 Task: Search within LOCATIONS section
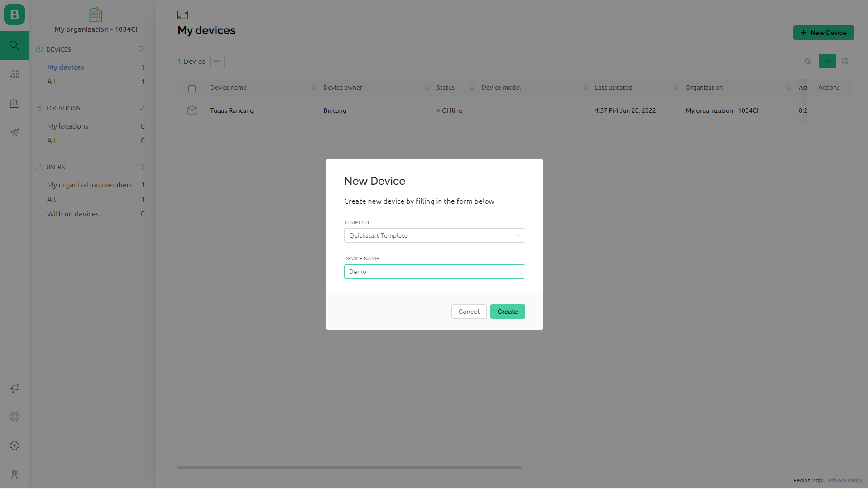[x=141, y=108]
